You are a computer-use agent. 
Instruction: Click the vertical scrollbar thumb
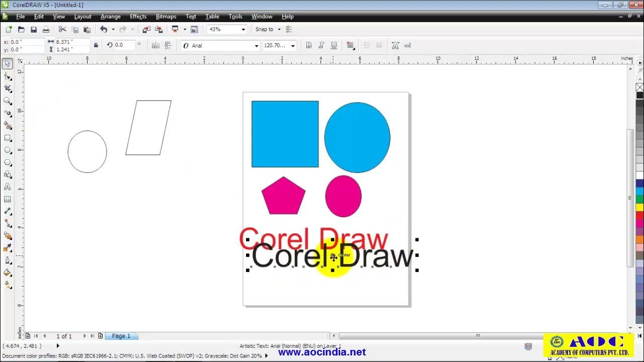pos(630,198)
